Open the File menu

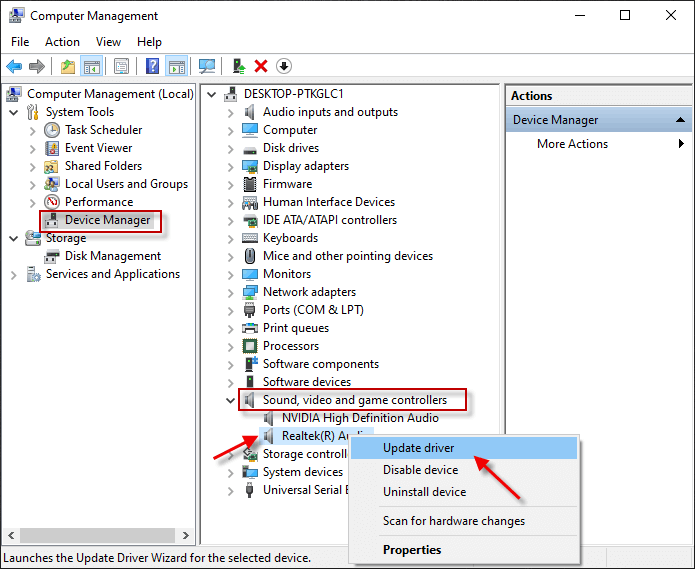[20, 42]
